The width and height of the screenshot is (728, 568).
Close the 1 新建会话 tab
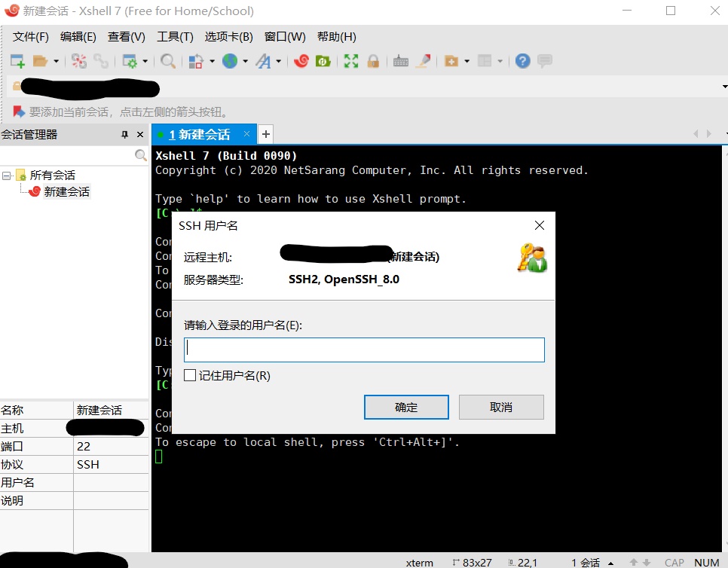[246, 134]
